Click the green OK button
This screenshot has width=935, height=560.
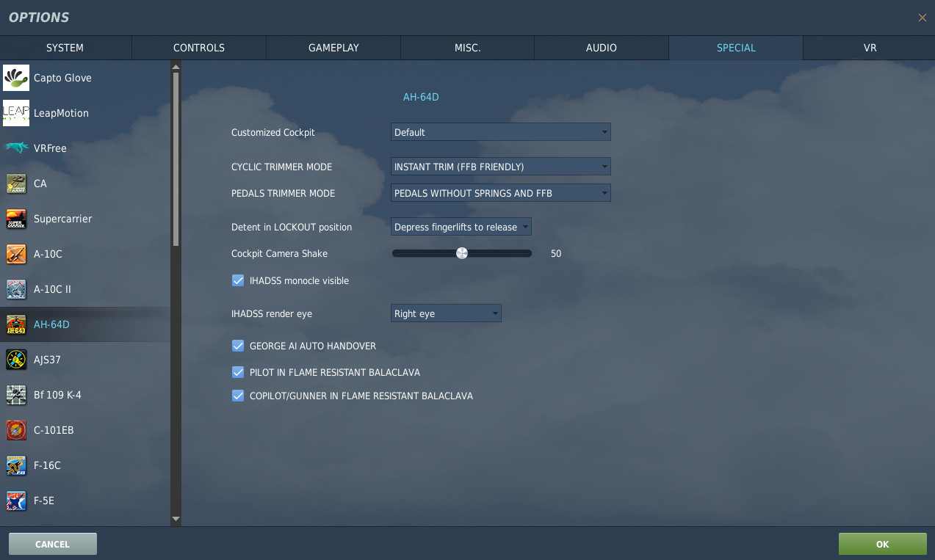pyautogui.click(x=883, y=544)
